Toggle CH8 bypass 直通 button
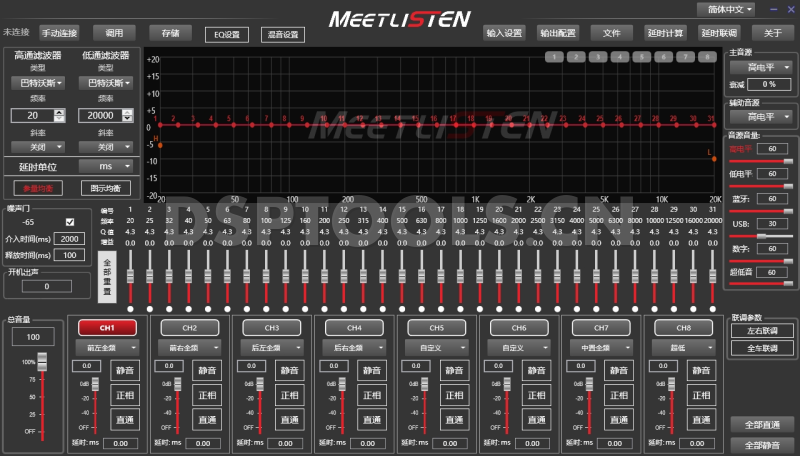The width and height of the screenshot is (800, 456). (x=702, y=419)
